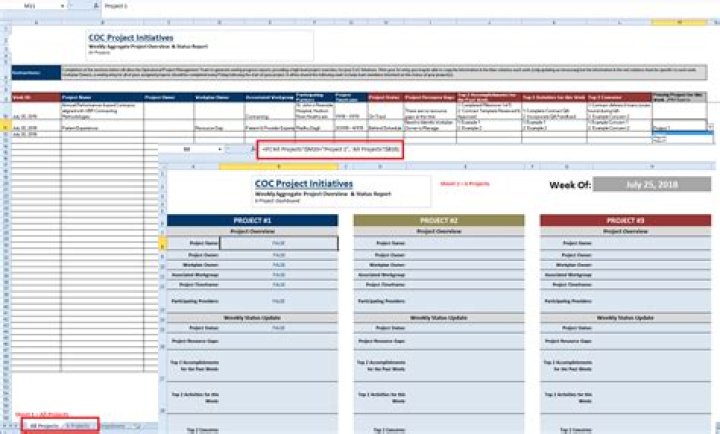This screenshot has width=720, height=434.
Task: Click the FALSE value beside Project Name in Project #1
Action: (x=279, y=243)
